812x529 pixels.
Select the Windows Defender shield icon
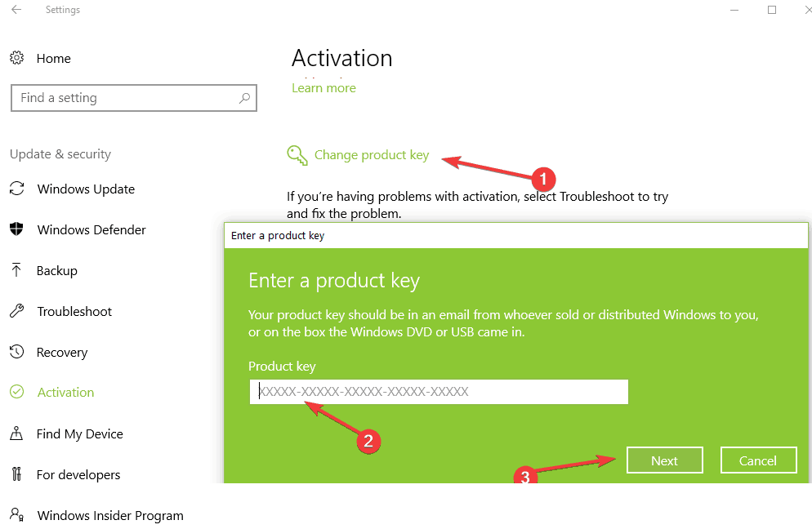point(17,229)
